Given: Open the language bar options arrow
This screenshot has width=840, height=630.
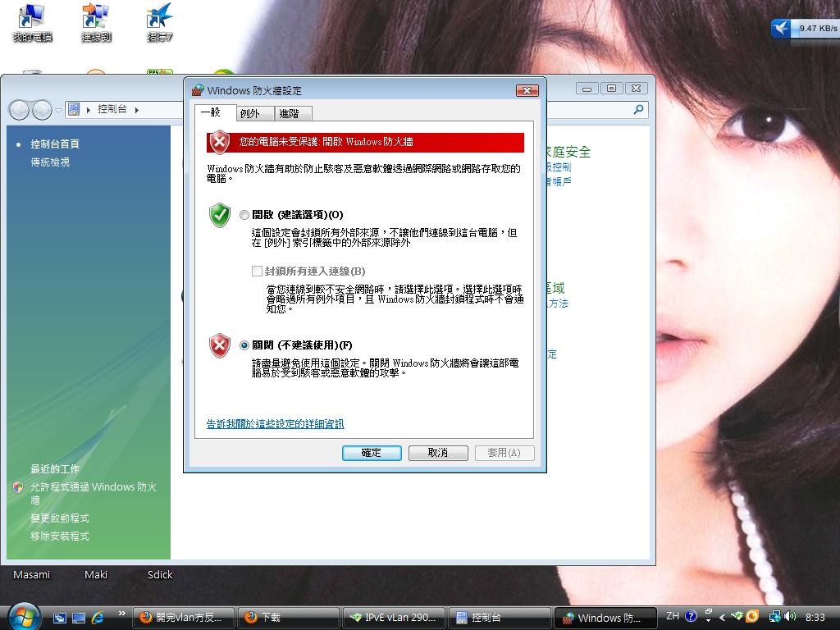Looking at the screenshot, I should pos(708,620).
